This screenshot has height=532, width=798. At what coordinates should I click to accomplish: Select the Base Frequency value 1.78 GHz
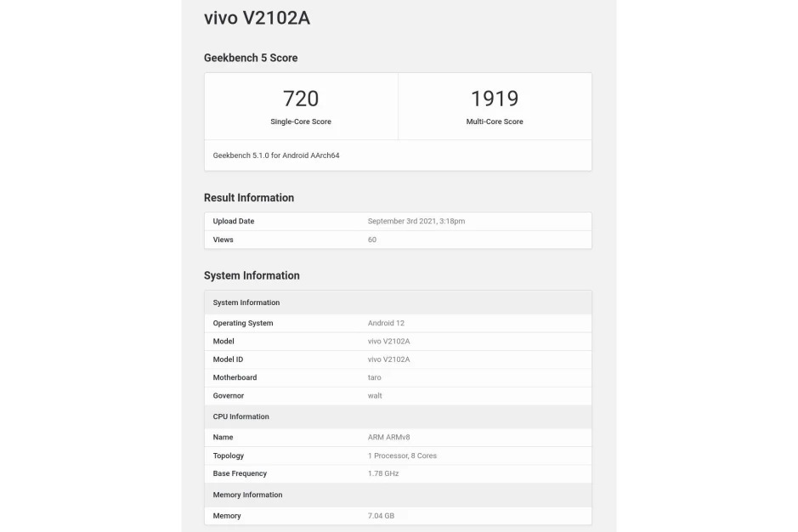pos(383,473)
